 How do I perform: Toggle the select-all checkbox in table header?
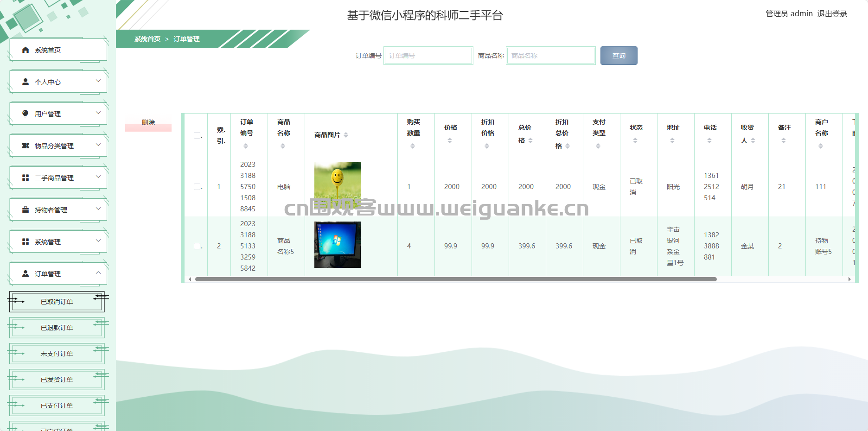(x=197, y=135)
